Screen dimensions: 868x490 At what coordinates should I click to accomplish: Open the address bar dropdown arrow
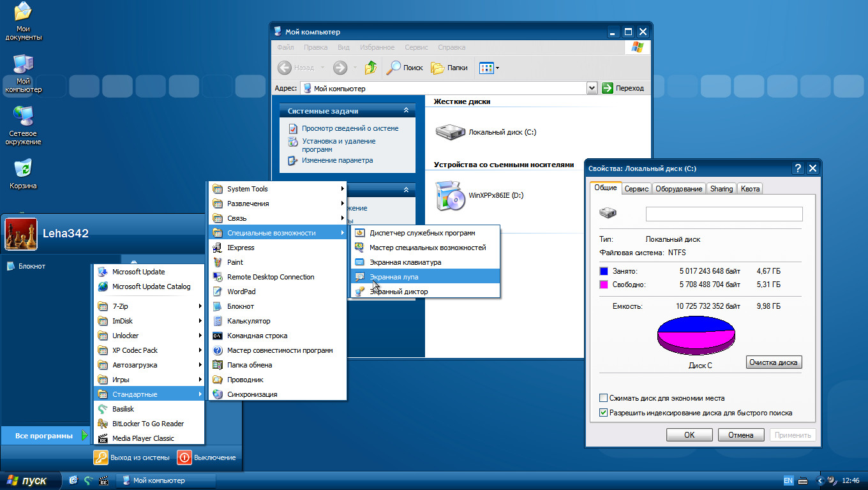(592, 88)
